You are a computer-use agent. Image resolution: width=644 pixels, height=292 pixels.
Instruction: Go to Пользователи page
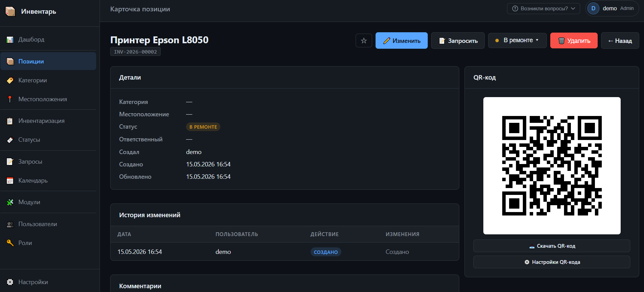48,224
